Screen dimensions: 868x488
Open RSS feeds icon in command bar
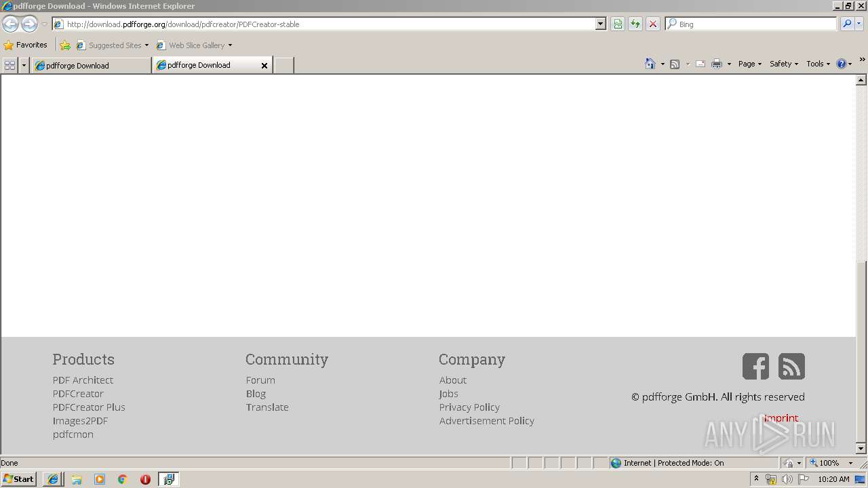pos(675,64)
